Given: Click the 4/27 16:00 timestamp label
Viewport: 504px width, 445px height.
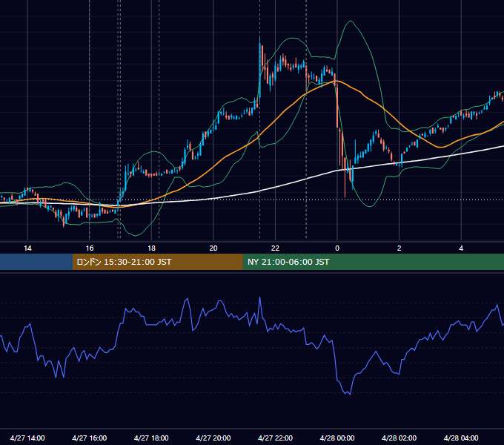Looking at the screenshot, I should [x=90, y=438].
